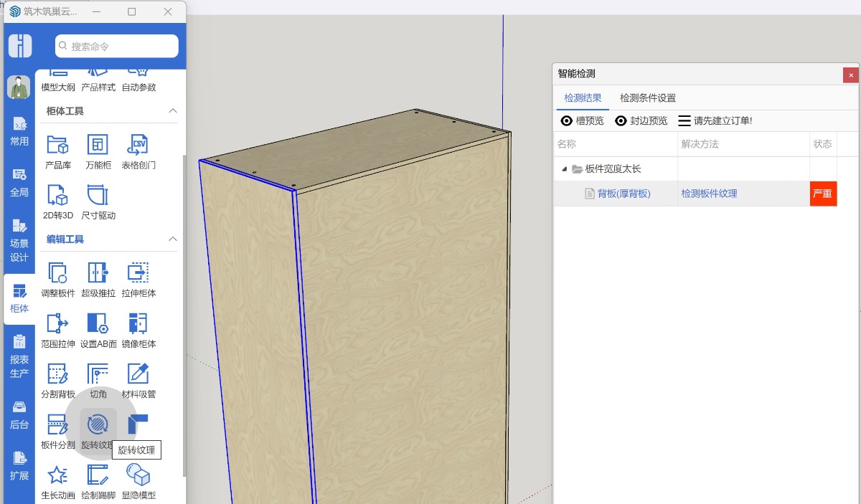
Task: Select the 万能柜 universal cabinet tool
Action: click(x=98, y=151)
